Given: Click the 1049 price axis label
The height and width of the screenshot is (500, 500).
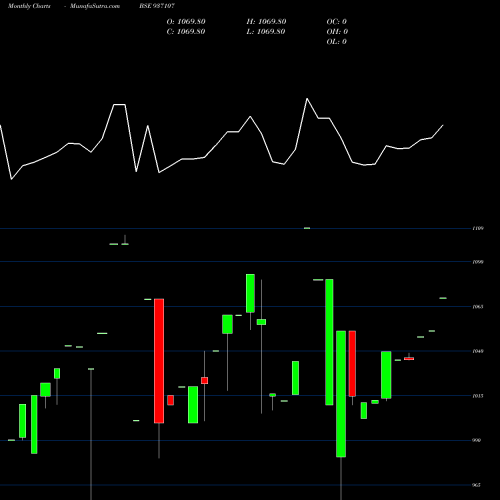Looking at the screenshot, I should pyautogui.click(x=478, y=351).
